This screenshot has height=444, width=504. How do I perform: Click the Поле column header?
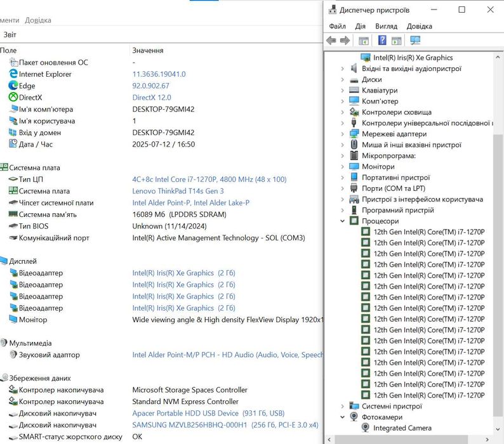(8, 50)
